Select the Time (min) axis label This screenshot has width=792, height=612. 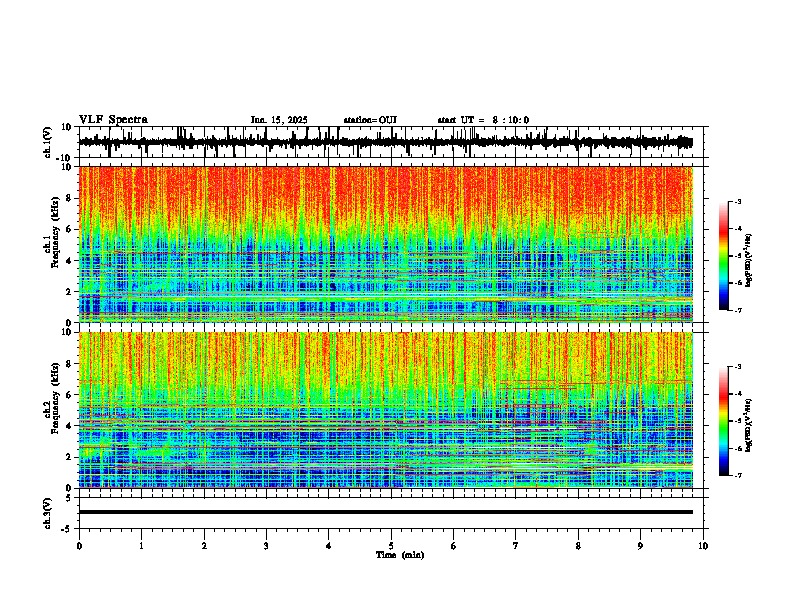tap(400, 555)
